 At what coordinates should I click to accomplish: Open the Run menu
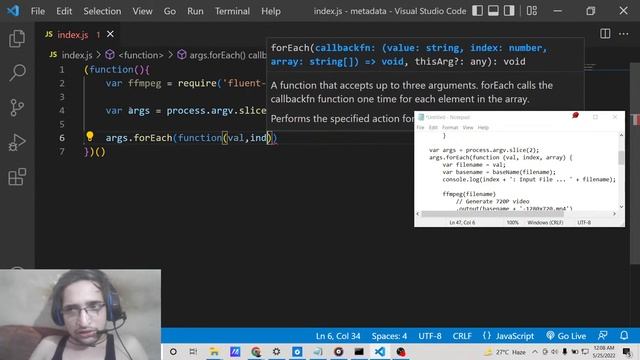(195, 11)
